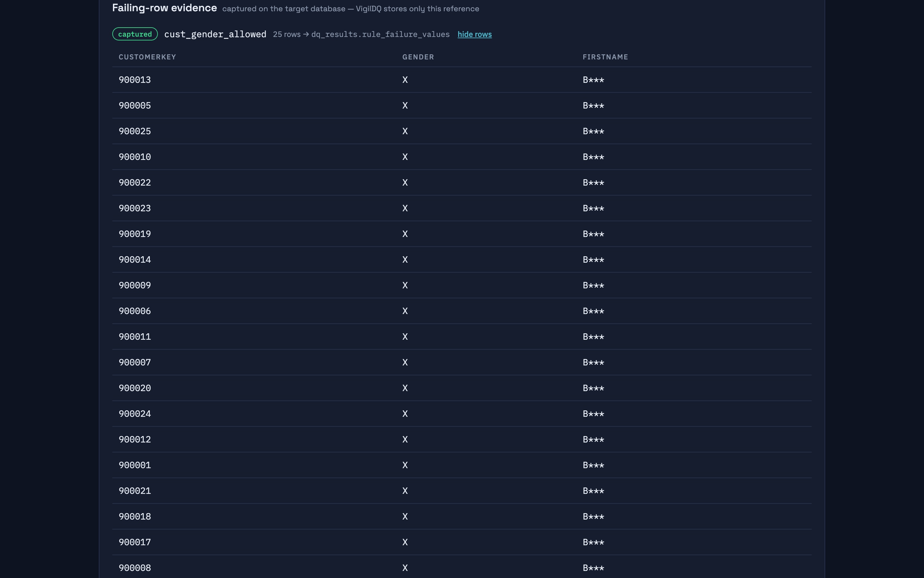Select customer key 900010

tap(135, 157)
